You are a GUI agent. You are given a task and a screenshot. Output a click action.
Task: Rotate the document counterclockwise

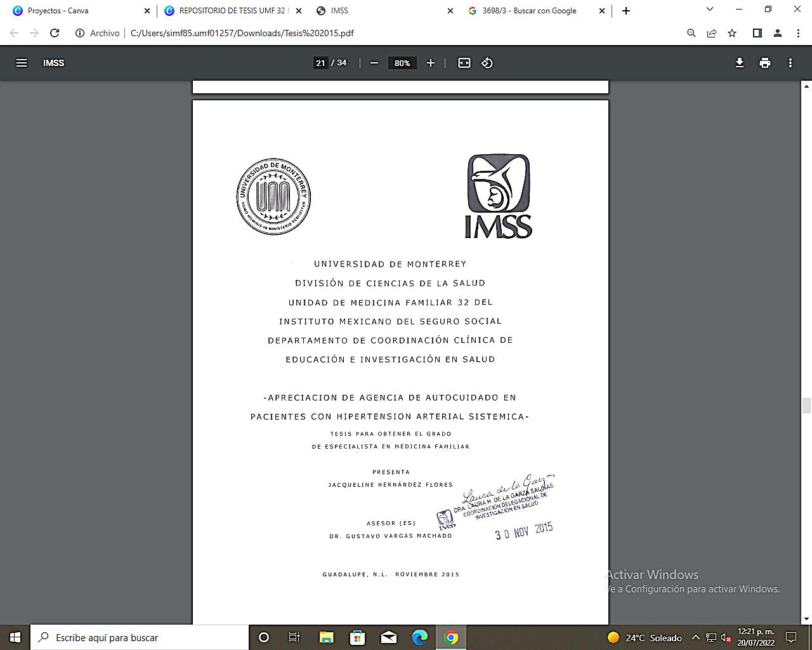tap(487, 63)
